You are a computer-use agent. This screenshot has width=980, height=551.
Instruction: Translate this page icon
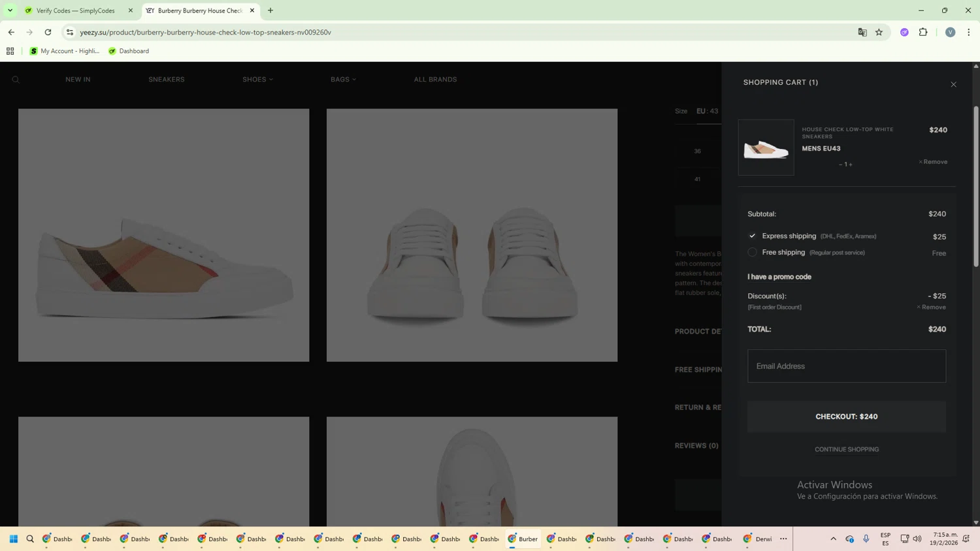pyautogui.click(x=862, y=32)
